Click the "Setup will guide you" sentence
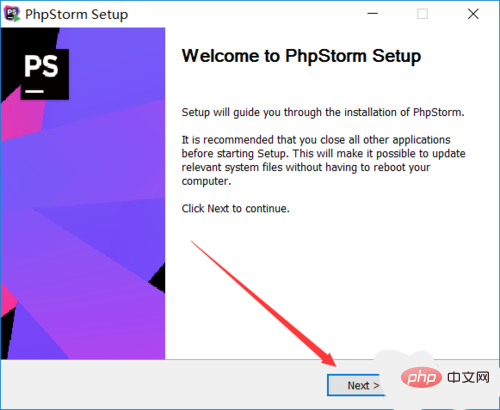This screenshot has width=500, height=410. (323, 112)
